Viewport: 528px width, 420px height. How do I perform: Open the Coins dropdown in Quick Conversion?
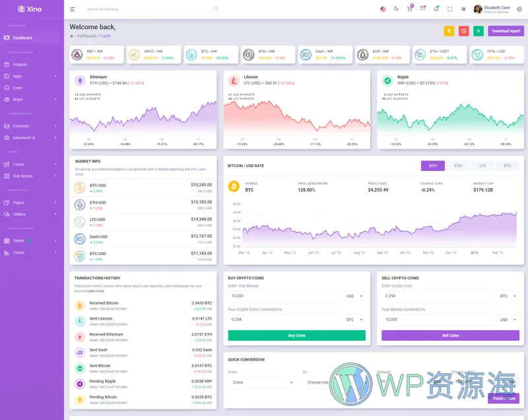pos(263,382)
